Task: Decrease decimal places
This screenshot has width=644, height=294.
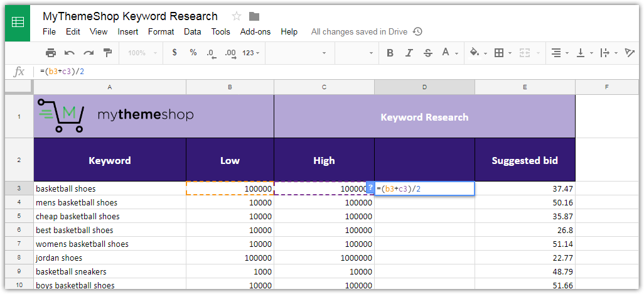Action: tap(211, 53)
